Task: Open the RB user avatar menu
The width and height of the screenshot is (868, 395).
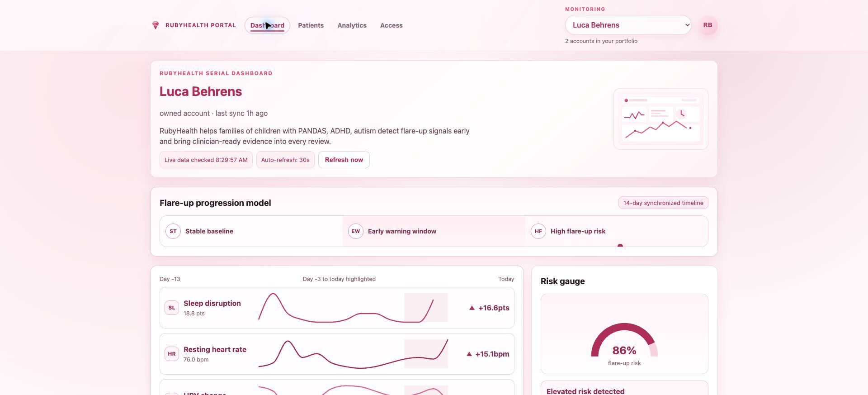Action: coord(708,25)
